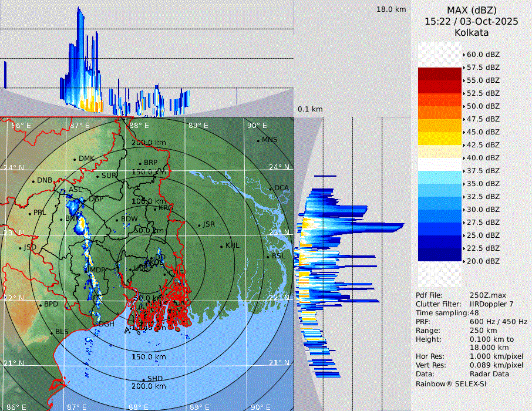Viewport: 532px width, 411px height.
Task: Click the DCA station marker dot
Action: pyautogui.click(x=271, y=188)
